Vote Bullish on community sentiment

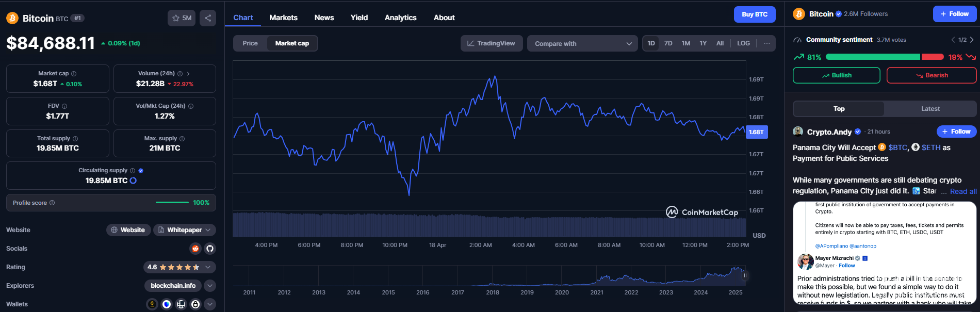click(x=836, y=75)
